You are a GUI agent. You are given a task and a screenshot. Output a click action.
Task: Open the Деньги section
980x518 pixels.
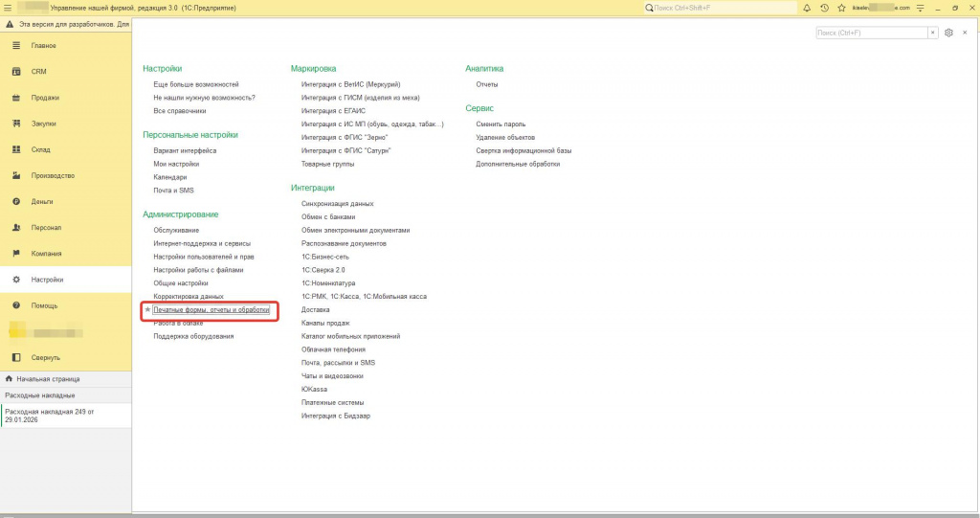[x=66, y=201]
